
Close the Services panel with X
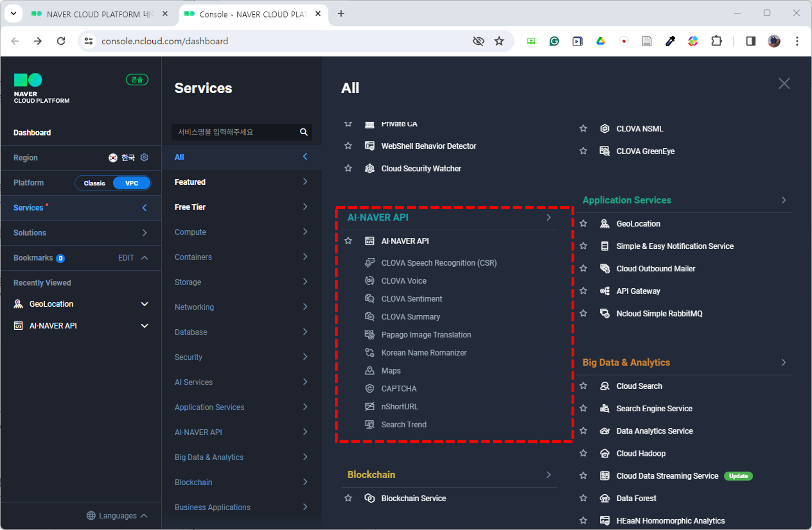pos(784,84)
